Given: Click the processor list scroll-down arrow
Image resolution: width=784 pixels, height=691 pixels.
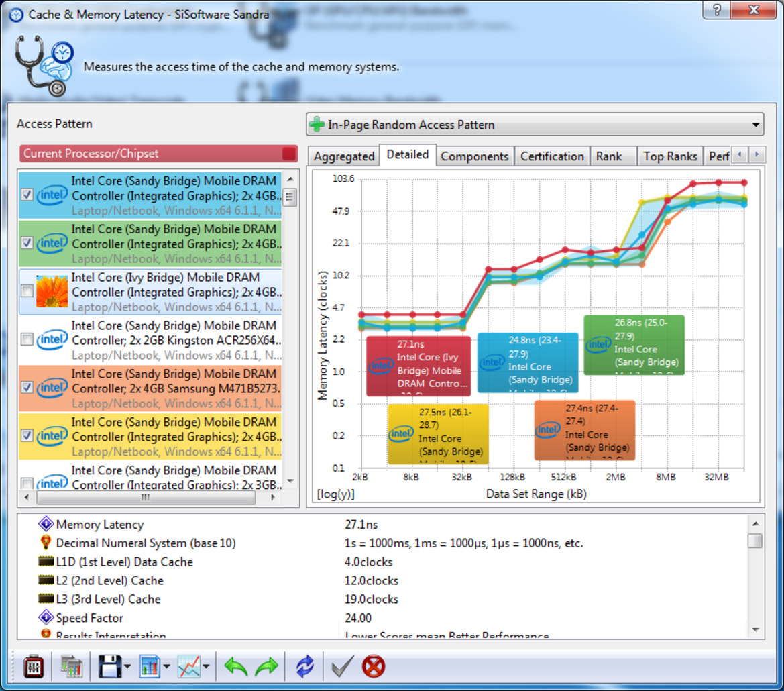Looking at the screenshot, I should click(x=290, y=481).
